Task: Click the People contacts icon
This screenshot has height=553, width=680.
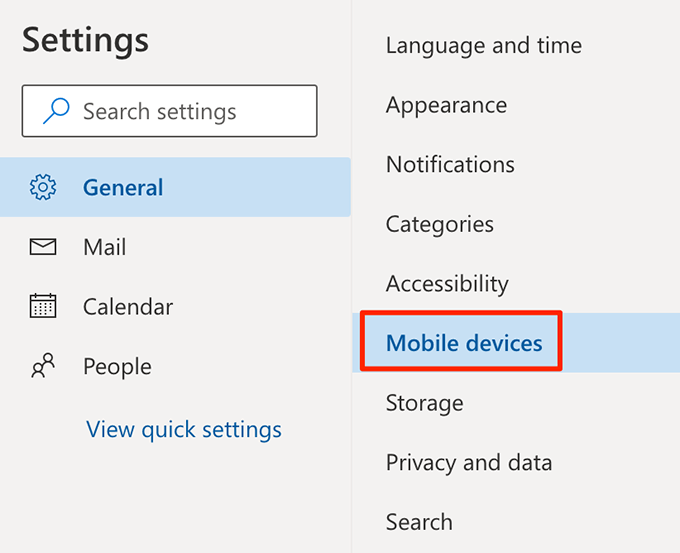Action: coord(43,366)
